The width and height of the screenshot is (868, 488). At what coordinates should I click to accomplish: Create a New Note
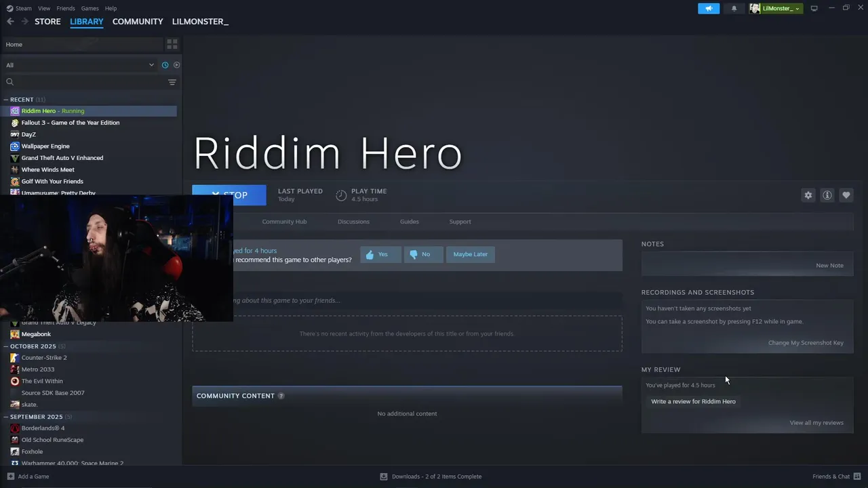829,266
